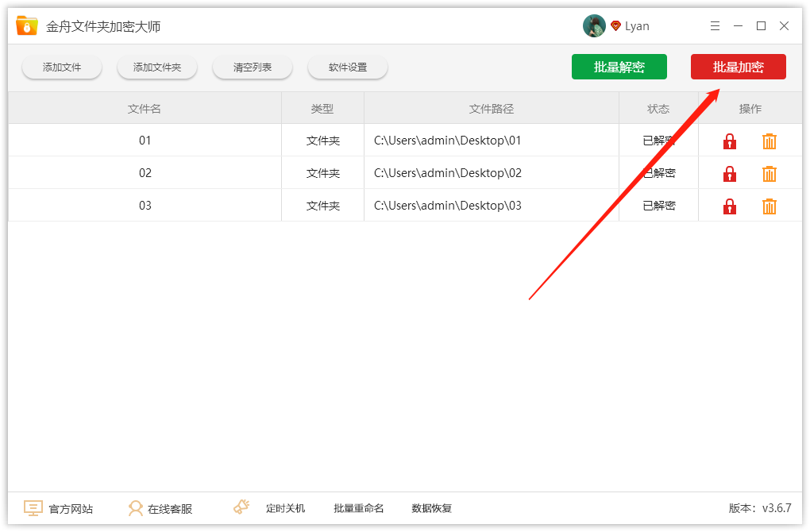Click the VIP diamond badge icon
This screenshot has width=810, height=532.
point(615,26)
